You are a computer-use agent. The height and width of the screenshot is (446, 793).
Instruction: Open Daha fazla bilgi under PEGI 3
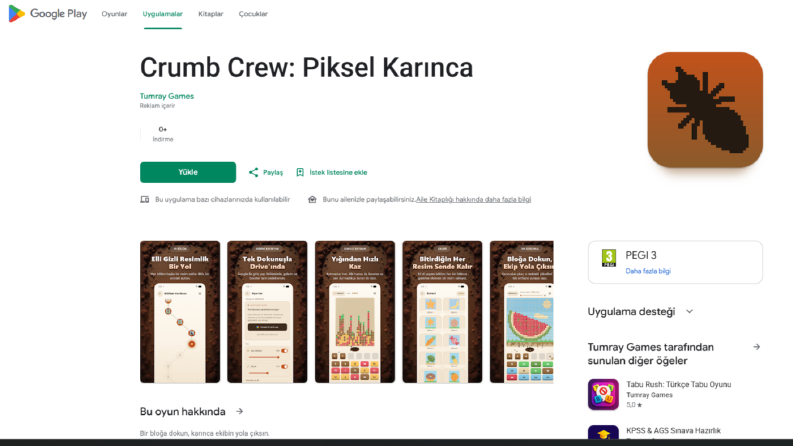coord(648,271)
